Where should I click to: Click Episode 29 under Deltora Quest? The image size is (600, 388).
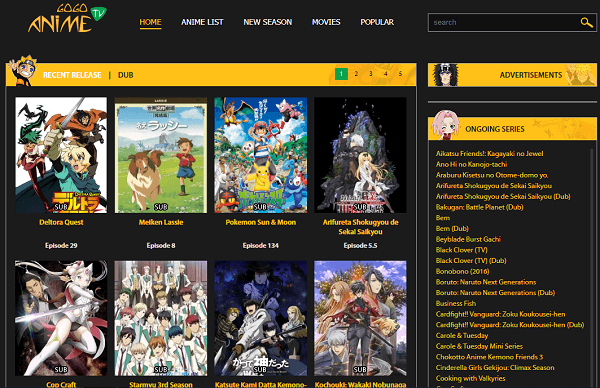61,246
